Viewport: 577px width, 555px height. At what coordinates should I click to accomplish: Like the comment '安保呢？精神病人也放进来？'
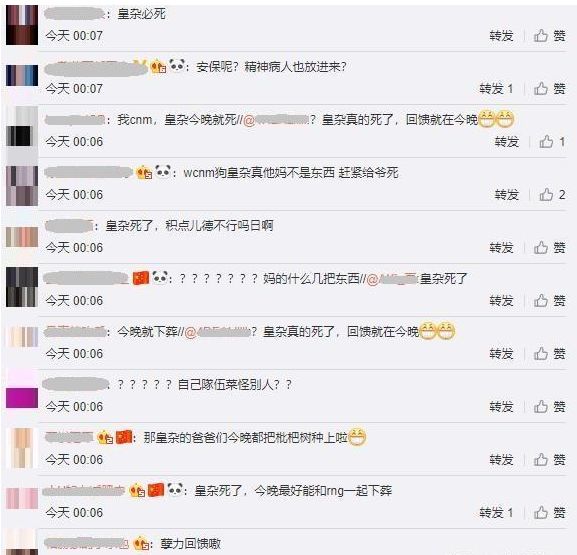(x=549, y=89)
